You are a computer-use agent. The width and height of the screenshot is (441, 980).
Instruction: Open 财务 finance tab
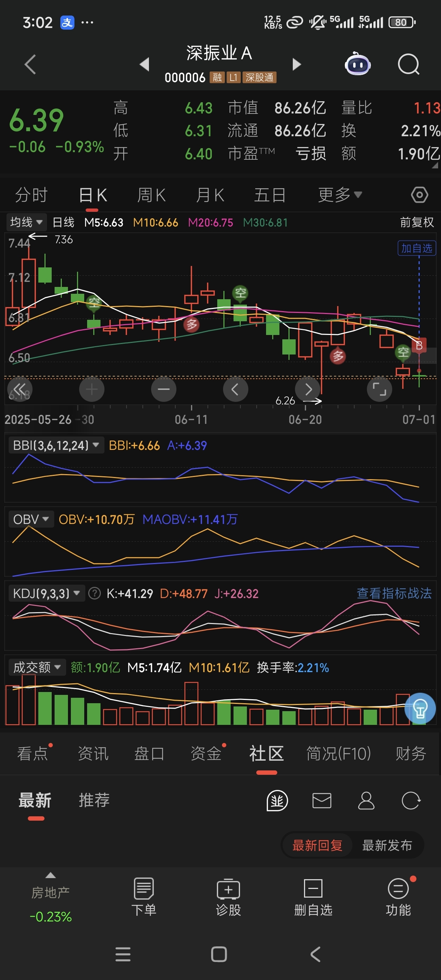coord(411,753)
